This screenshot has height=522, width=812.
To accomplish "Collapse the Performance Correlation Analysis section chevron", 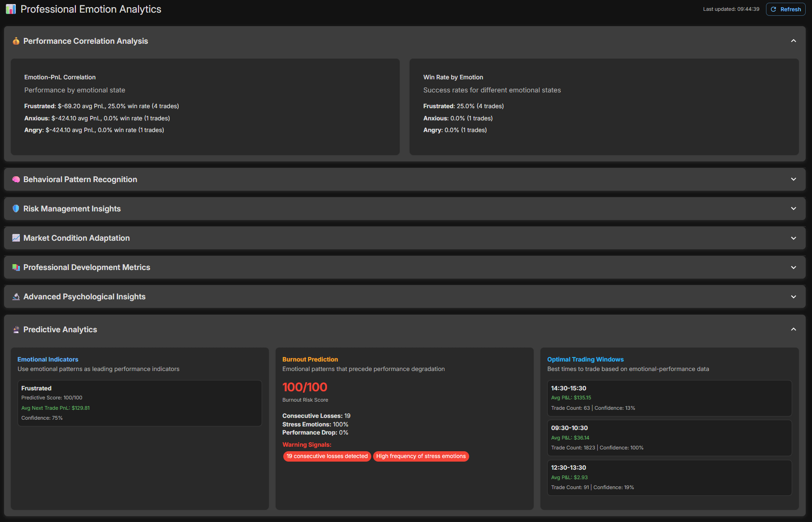I will [x=794, y=41].
